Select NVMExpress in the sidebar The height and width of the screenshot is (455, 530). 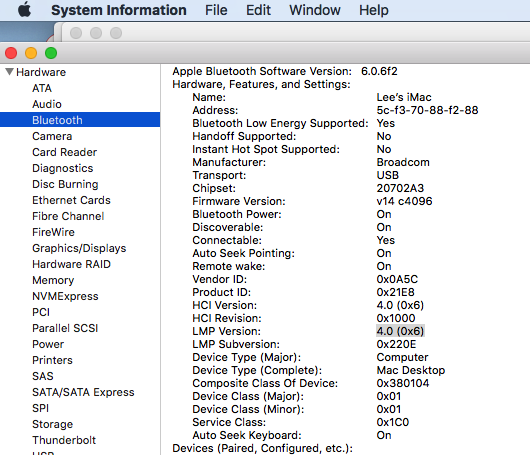pos(65,296)
